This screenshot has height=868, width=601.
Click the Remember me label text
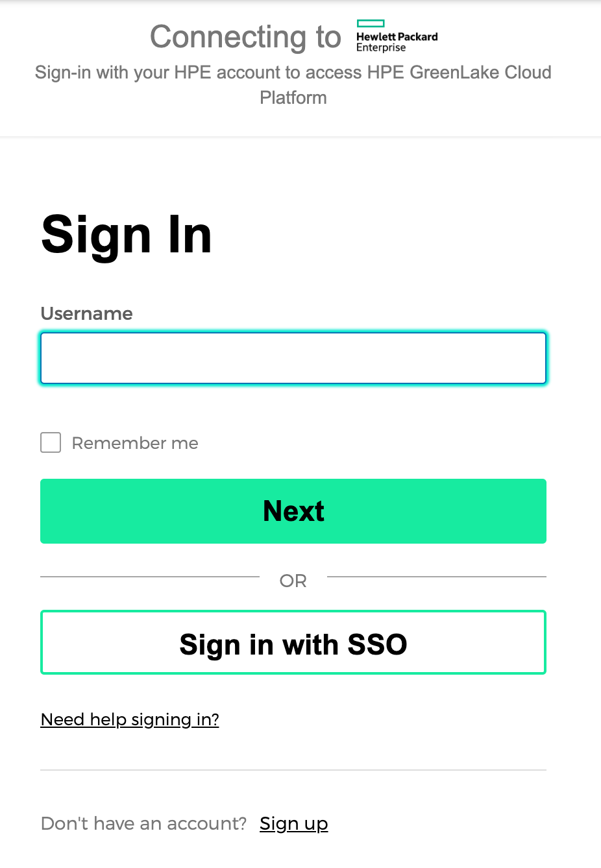click(135, 443)
